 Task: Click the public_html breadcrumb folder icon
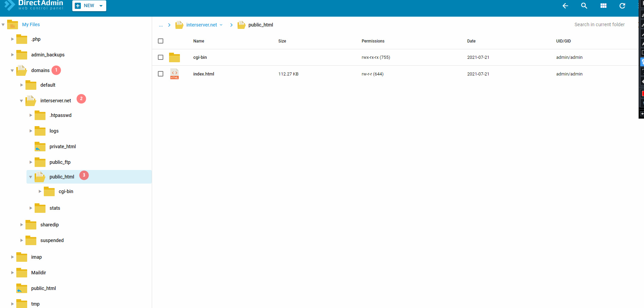(x=241, y=25)
